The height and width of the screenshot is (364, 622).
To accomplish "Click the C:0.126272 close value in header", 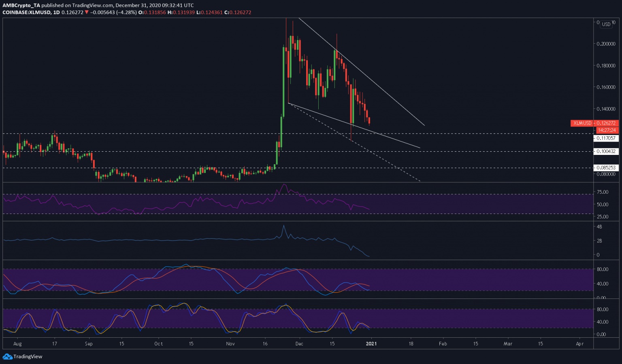I will 237,13.
